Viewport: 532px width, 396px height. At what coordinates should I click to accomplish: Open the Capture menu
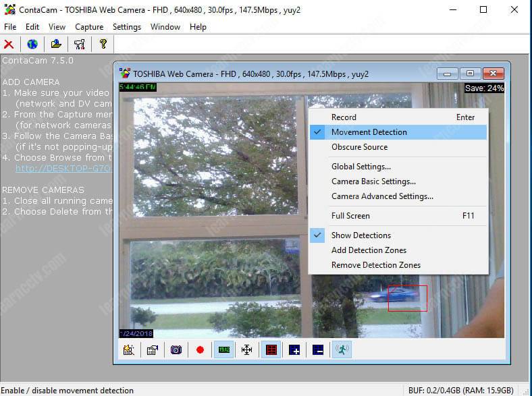[x=89, y=27]
